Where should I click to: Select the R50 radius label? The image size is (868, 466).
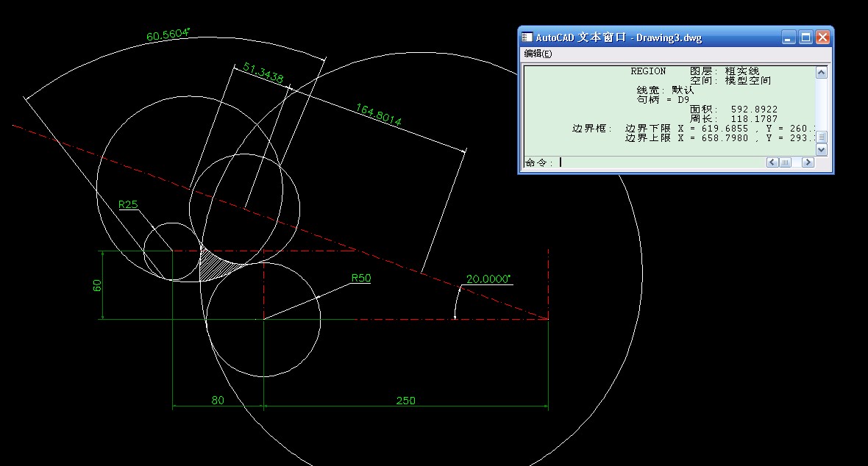coord(361,279)
